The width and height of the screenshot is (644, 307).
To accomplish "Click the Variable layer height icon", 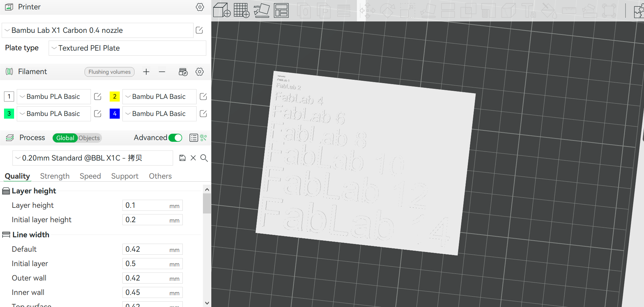I will [344, 10].
